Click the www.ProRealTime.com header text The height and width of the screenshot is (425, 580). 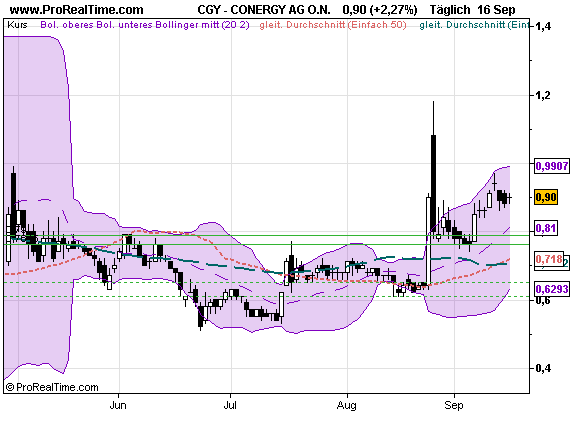77,9
